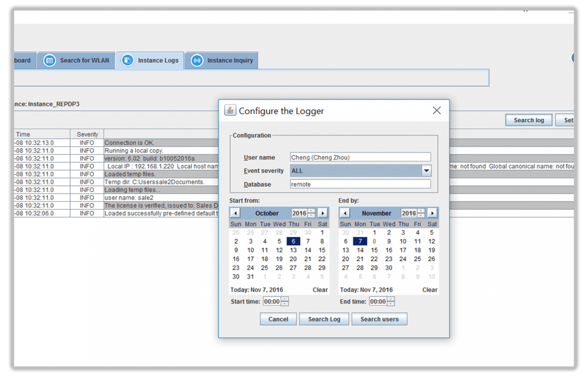
Task: Select November 8 in End by calendar
Action: click(x=374, y=241)
